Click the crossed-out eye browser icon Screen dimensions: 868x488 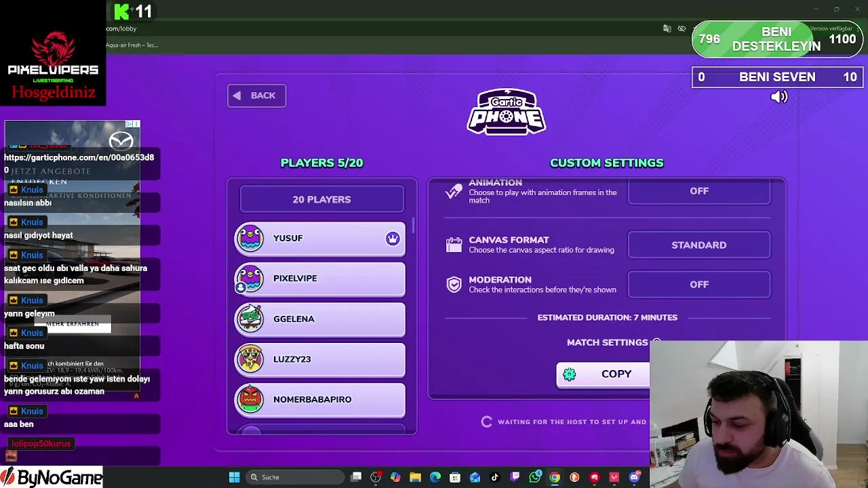click(682, 28)
